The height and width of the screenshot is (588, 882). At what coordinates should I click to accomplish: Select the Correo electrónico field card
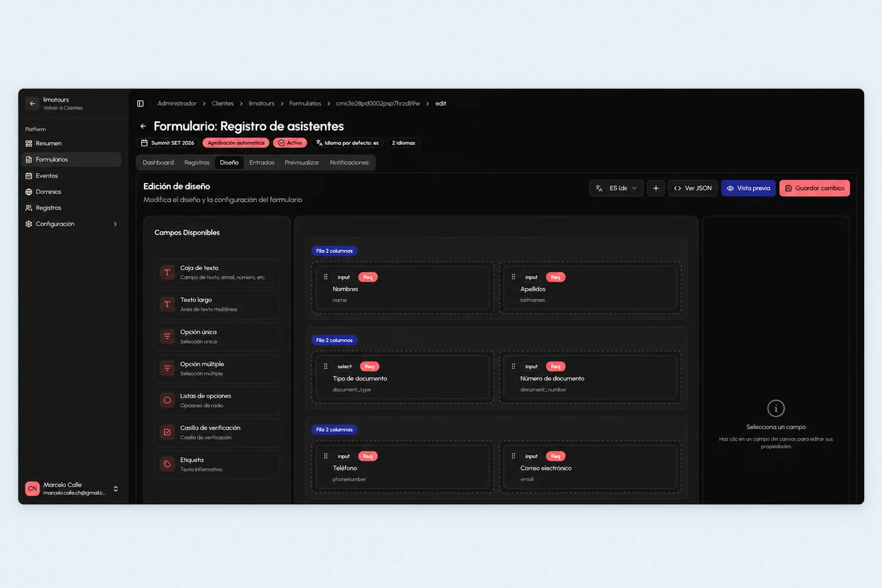[x=590, y=467]
